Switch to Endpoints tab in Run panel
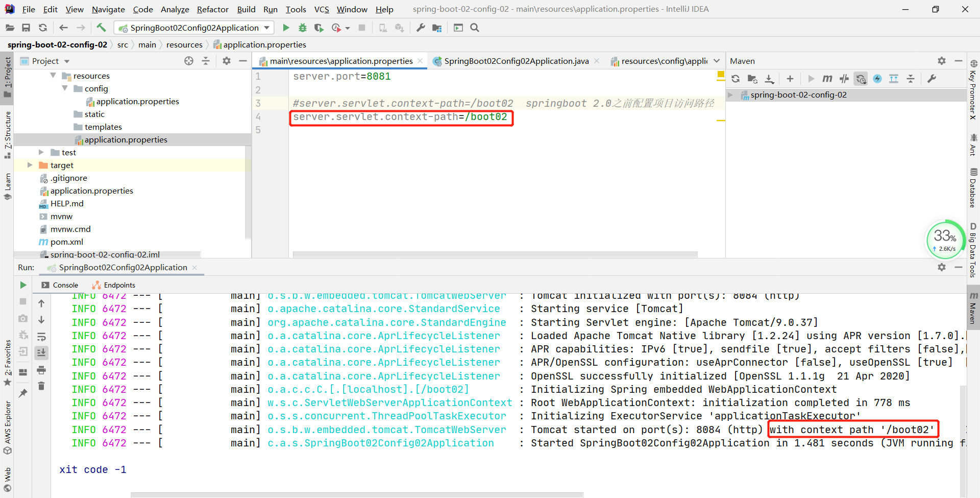 [114, 285]
